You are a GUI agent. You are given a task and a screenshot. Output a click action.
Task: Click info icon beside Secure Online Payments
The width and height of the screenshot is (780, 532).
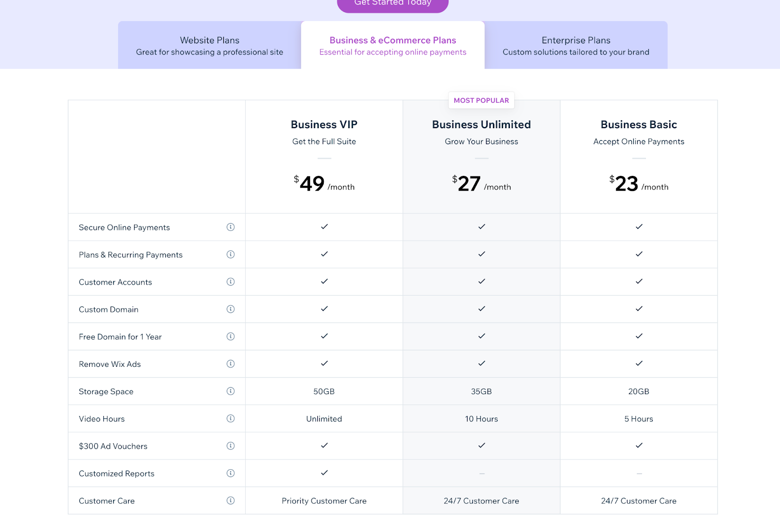pyautogui.click(x=231, y=227)
